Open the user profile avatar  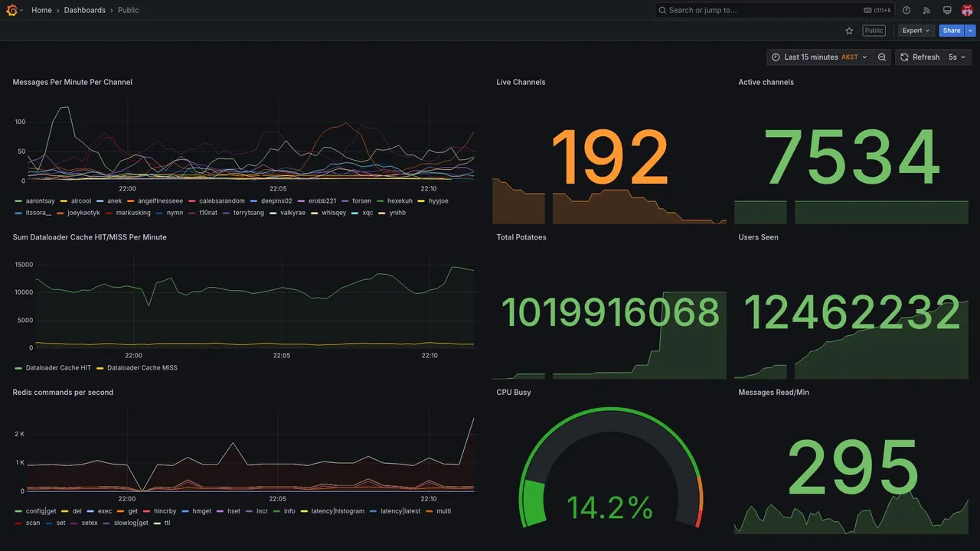(967, 10)
